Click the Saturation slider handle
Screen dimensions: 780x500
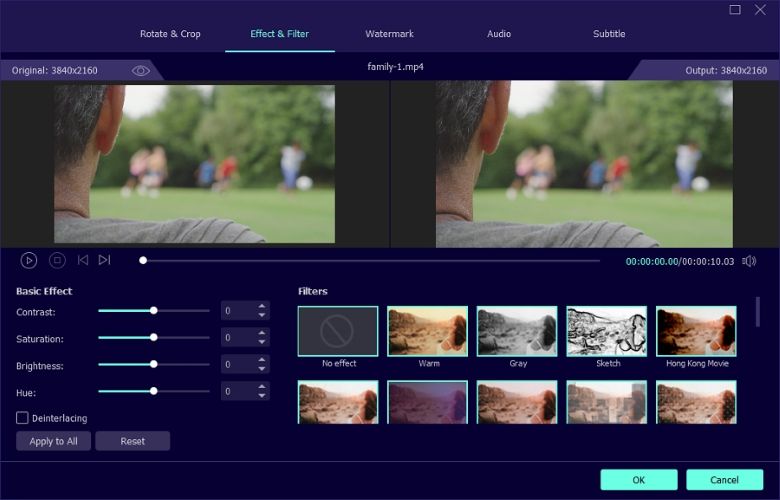coord(154,337)
